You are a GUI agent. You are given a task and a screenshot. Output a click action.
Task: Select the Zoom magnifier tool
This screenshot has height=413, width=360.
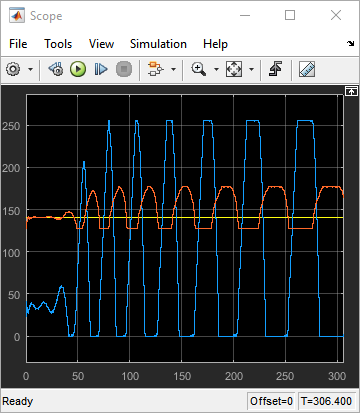[199, 69]
